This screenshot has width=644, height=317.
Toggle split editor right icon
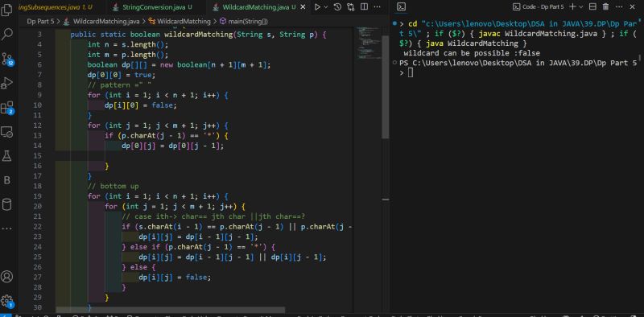tap(364, 7)
